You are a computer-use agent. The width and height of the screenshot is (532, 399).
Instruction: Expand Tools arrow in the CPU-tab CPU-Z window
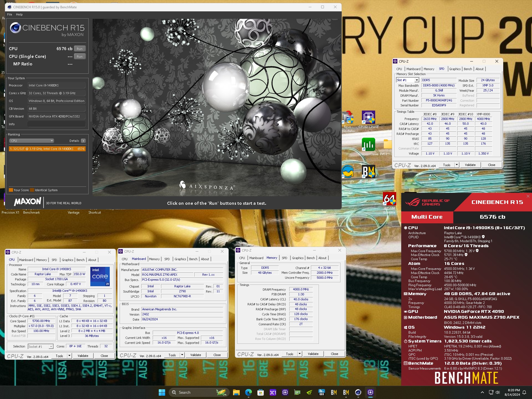tap(69, 356)
